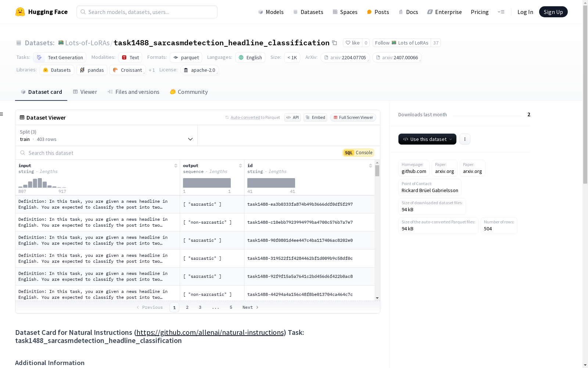Click the Hugging Face logo icon
The height and width of the screenshot is (368, 588).
20,12
